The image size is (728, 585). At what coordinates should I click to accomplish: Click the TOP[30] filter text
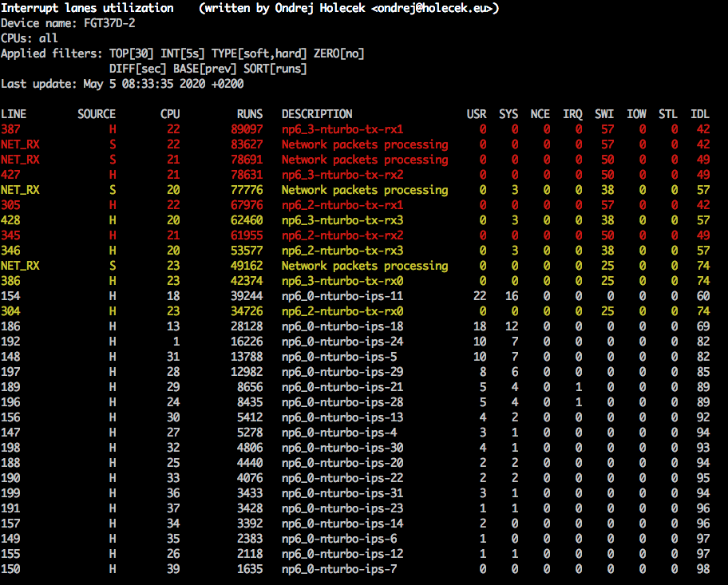pos(131,53)
